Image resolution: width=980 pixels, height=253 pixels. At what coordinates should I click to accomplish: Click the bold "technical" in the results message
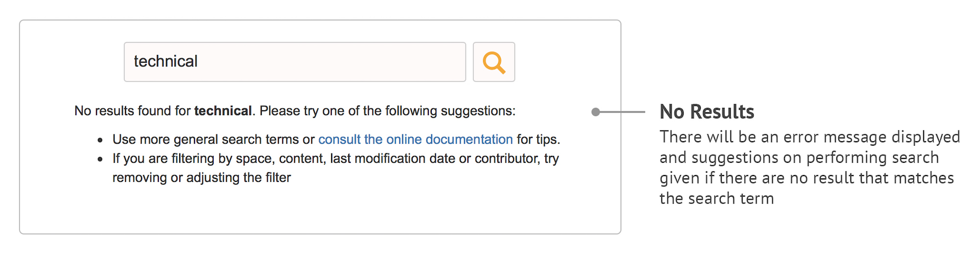point(223,111)
